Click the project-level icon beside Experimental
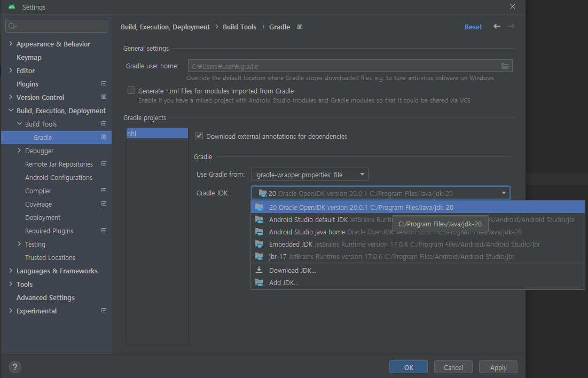 coord(104,310)
